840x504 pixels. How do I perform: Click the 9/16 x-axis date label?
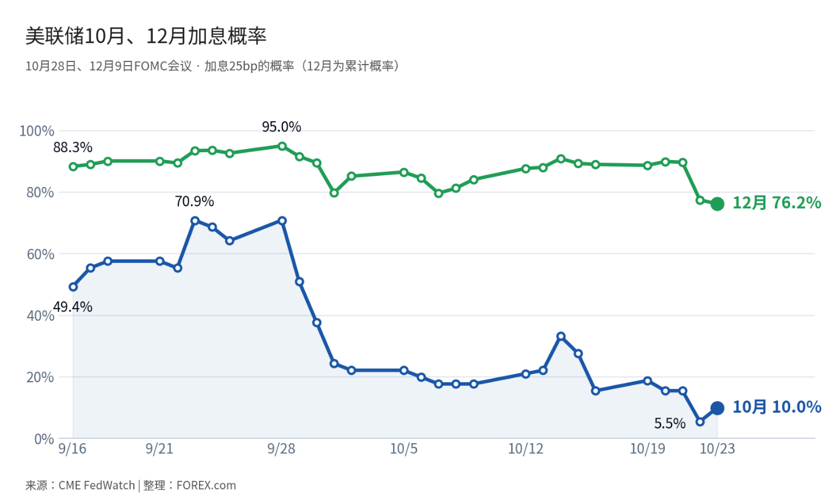72,449
